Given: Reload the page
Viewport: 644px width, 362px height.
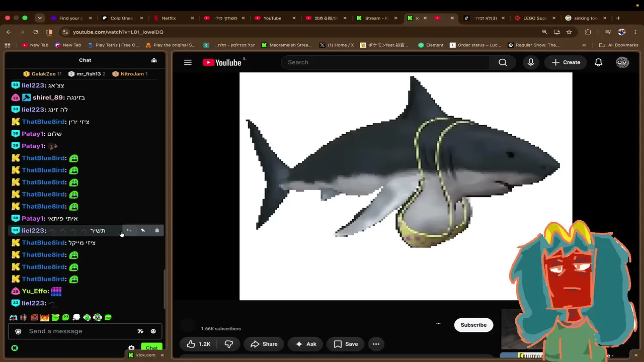Looking at the screenshot, I should (36, 32).
